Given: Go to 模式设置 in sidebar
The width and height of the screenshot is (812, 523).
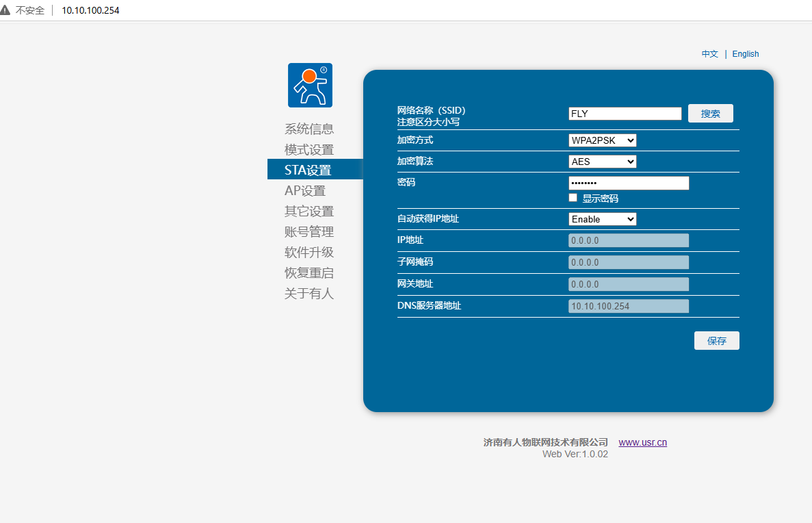Looking at the screenshot, I should click(309, 149).
